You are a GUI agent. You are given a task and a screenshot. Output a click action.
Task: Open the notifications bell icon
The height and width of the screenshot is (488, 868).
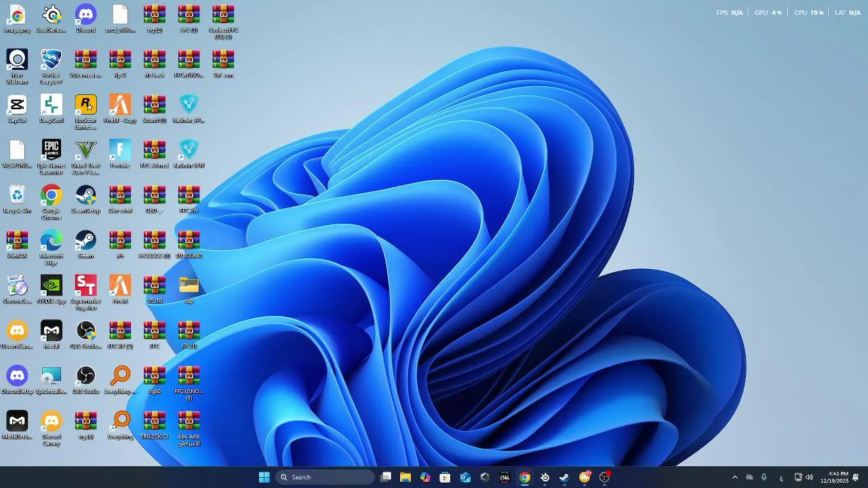(856, 477)
